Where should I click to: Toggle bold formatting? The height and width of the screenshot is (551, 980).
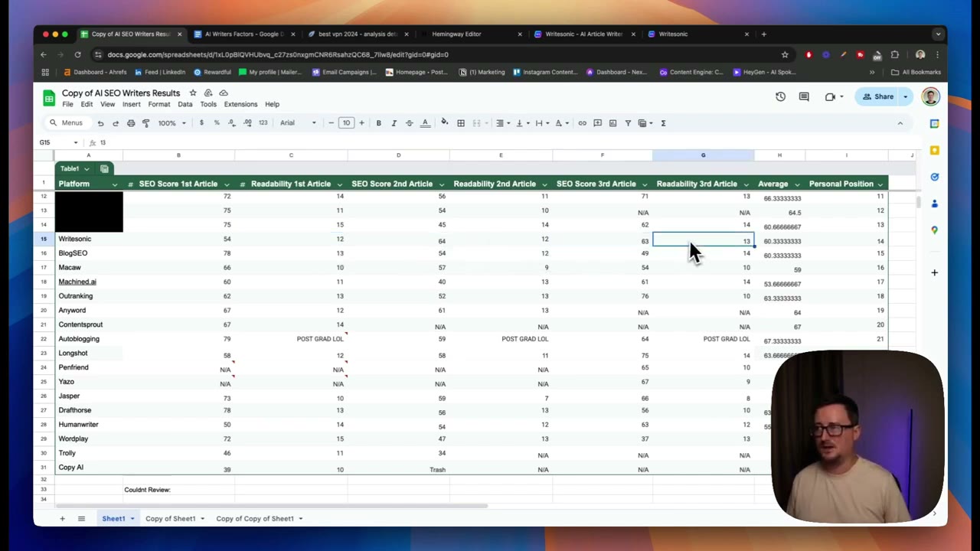coord(378,123)
